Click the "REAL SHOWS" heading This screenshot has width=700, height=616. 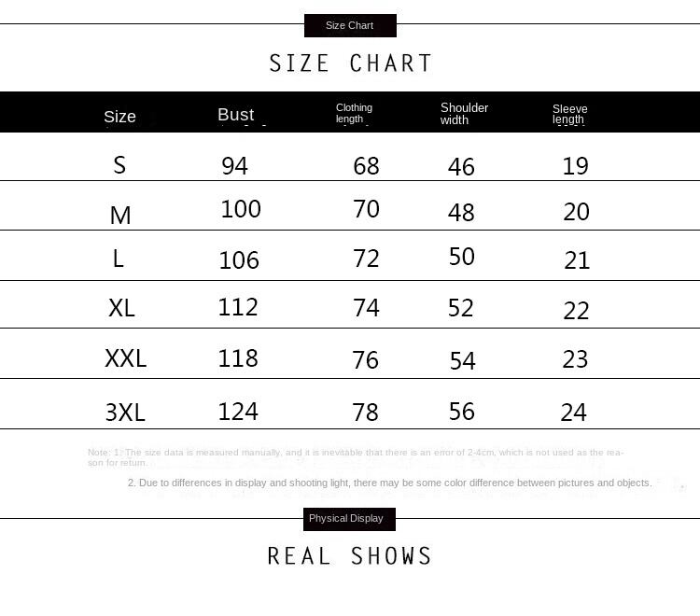point(350,556)
